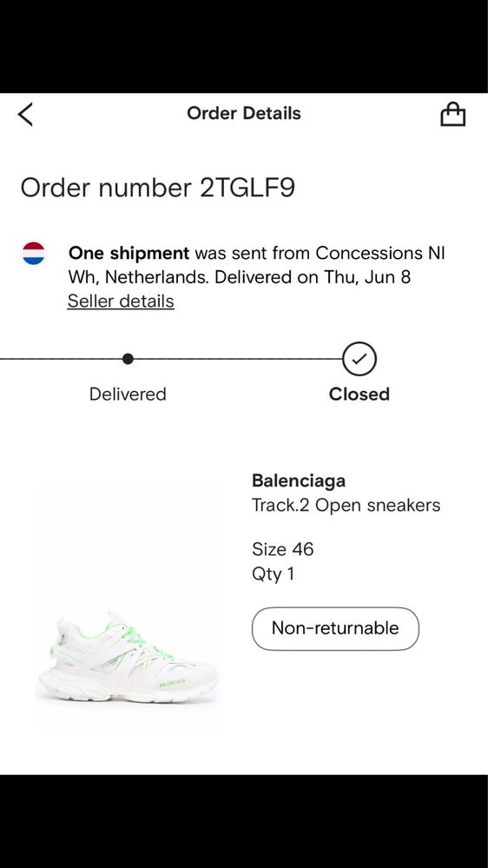Open the shopping bag icon
Viewport: 488px width, 868px height.
tap(452, 114)
